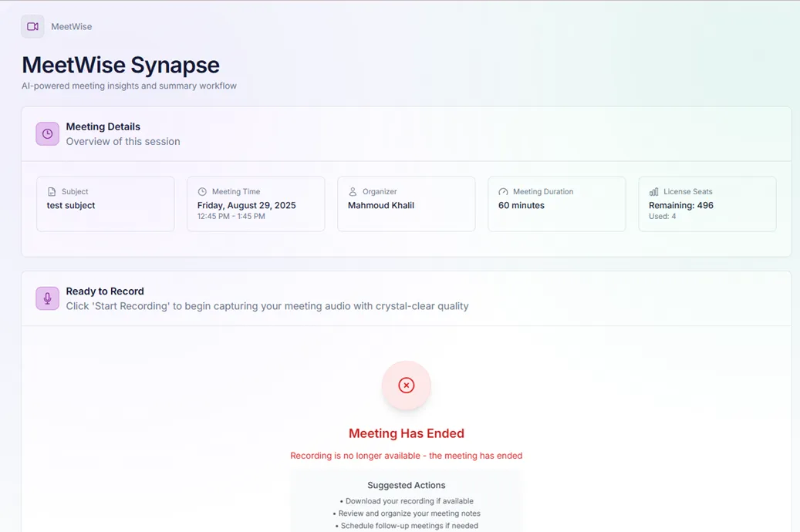Click the red circled X ended icon

click(x=406, y=386)
